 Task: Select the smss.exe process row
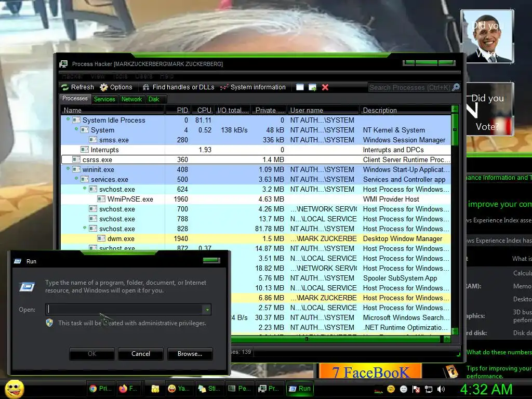pos(256,140)
